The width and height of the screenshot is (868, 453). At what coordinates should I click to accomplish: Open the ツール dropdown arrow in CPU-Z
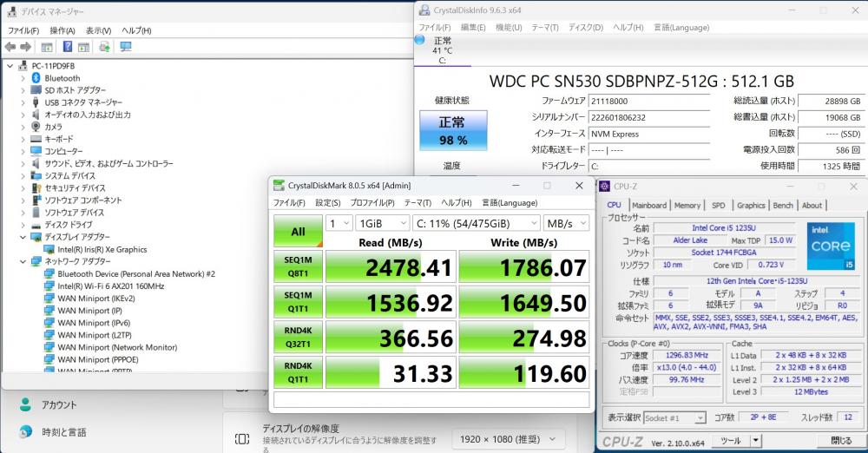pyautogui.click(x=756, y=441)
